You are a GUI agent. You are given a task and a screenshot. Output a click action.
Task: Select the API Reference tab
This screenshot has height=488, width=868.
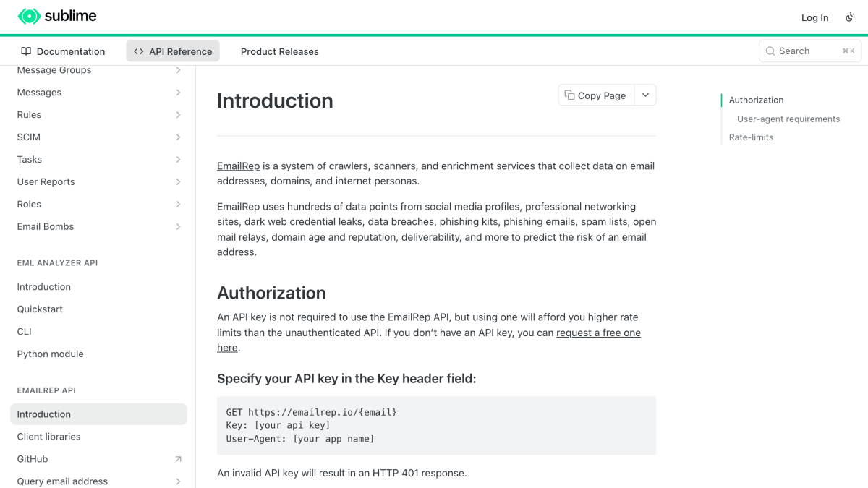[173, 51]
